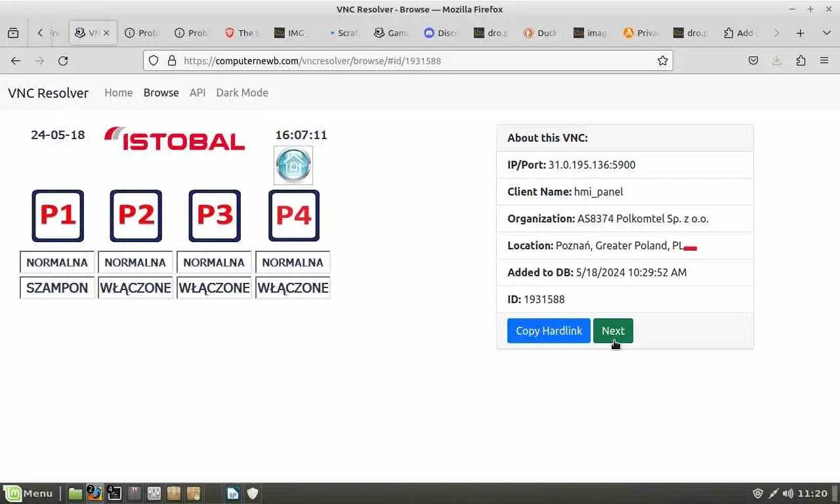Open the file manager in taskbar

tap(75, 493)
